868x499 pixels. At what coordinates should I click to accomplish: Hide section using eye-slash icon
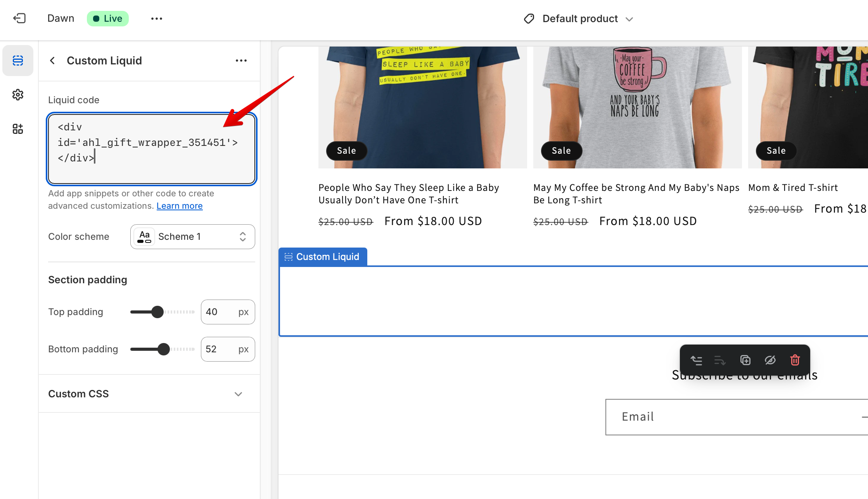coord(770,360)
